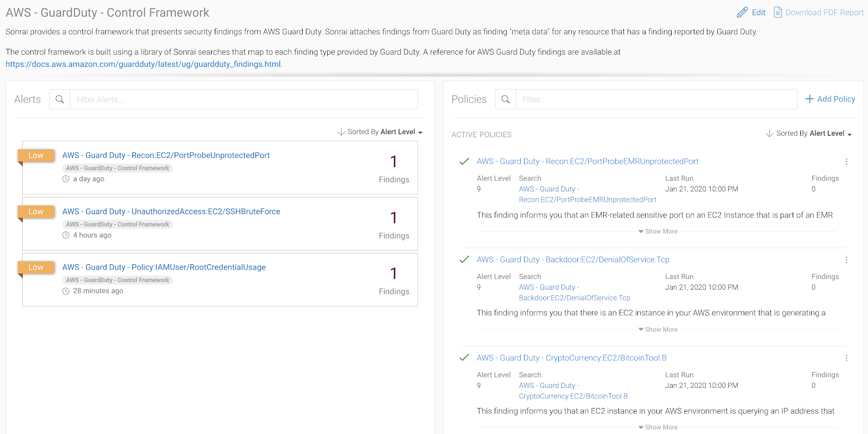Click '28 minutes ago' timestamp
The image size is (868, 434).
(98, 291)
